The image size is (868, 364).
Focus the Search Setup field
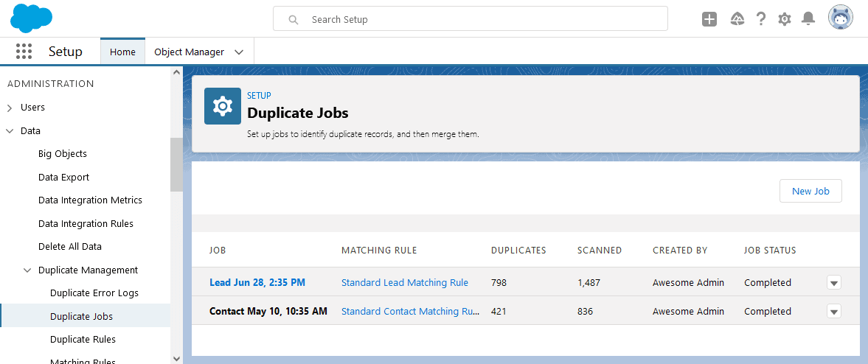coord(470,19)
